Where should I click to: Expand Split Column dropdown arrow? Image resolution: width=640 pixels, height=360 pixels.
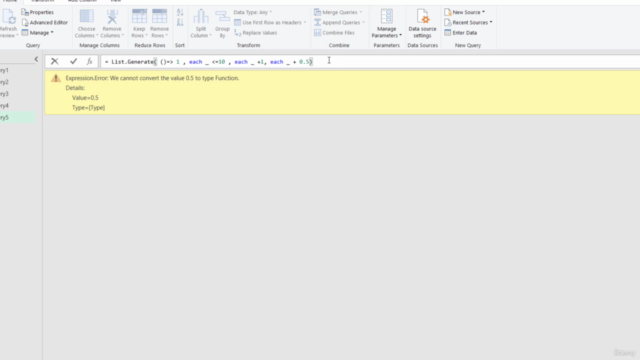click(210, 36)
